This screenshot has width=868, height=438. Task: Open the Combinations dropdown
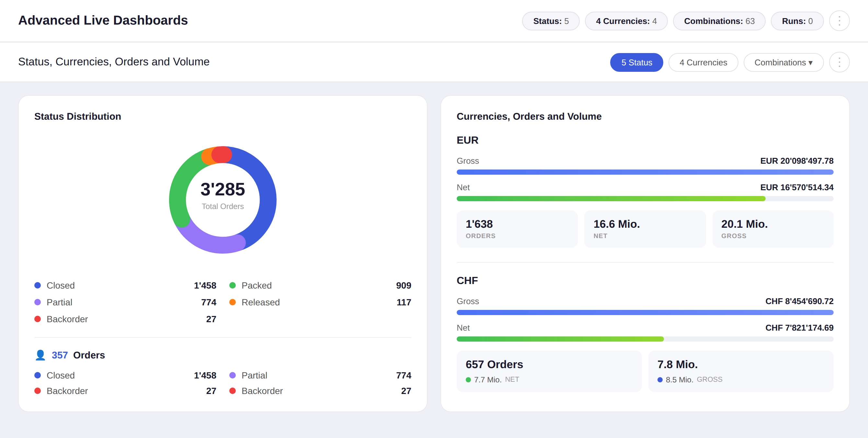coord(783,62)
